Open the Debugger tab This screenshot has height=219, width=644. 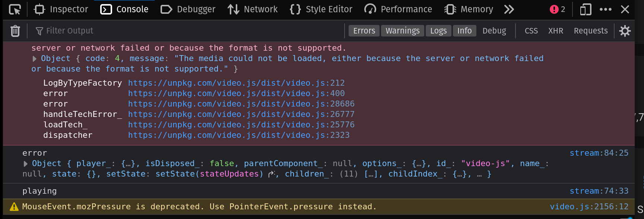coord(188,9)
